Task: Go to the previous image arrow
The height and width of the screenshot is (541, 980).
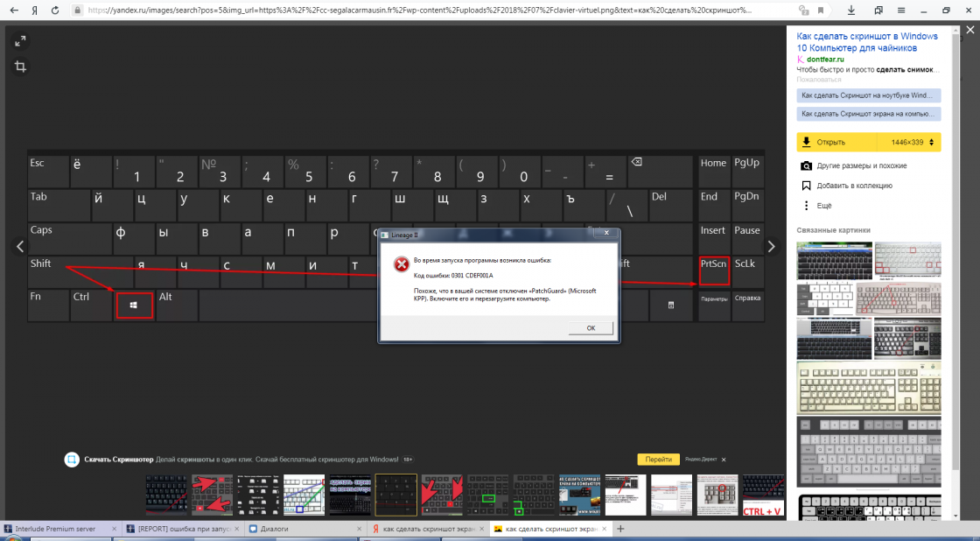Action: coord(19,247)
